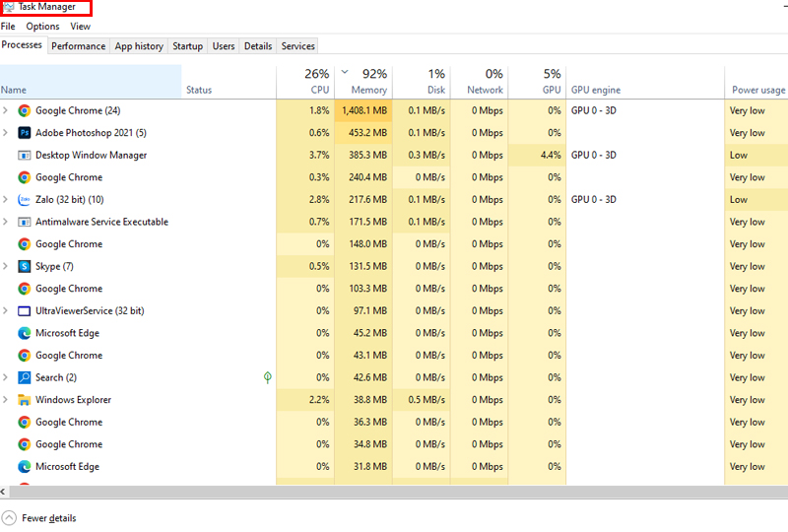Image resolution: width=788 pixels, height=532 pixels.
Task: Click the Antimalware Service Executable icon
Action: click(25, 223)
